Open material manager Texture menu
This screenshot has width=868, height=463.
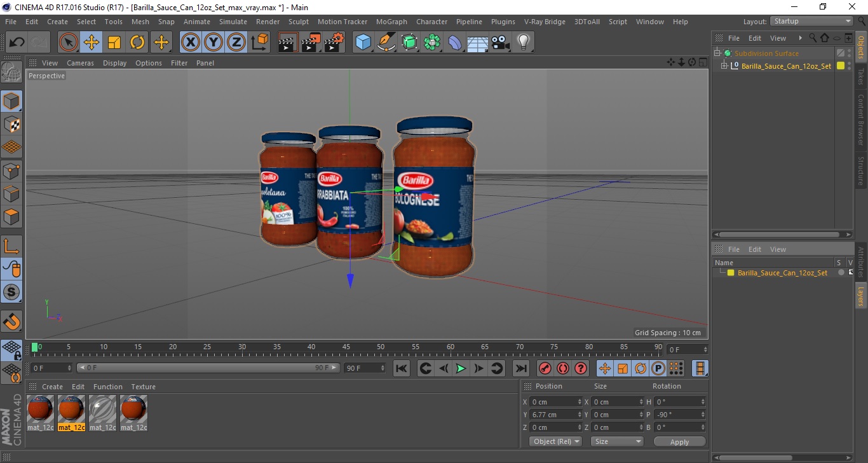point(143,387)
